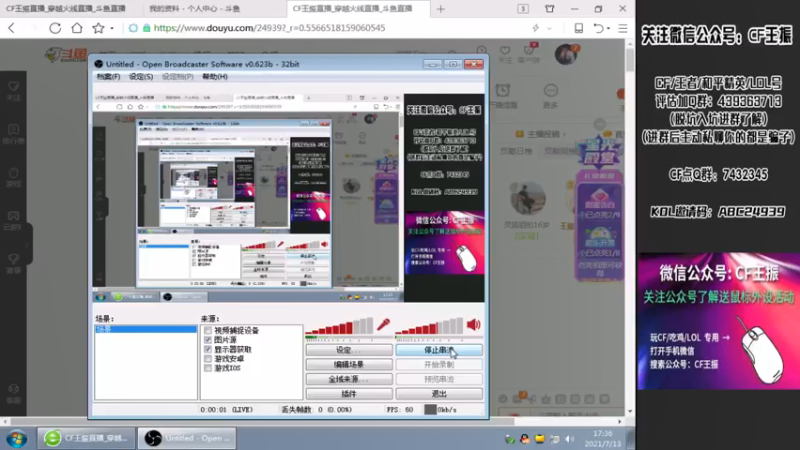Screen dimensions: 800x450
Task: Click the green lock icon before the URL
Action: pos(146,28)
